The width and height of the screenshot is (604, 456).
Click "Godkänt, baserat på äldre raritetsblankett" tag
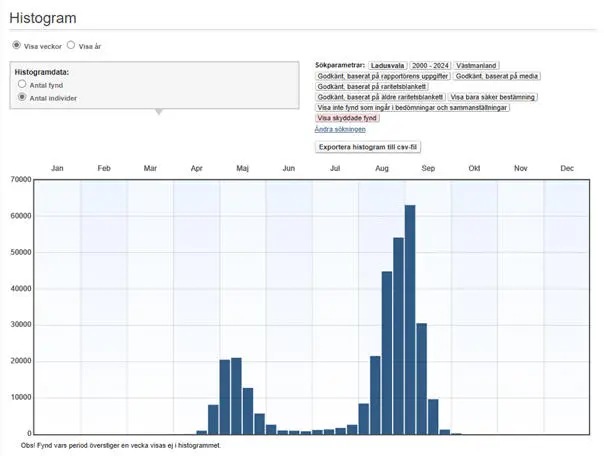point(379,97)
